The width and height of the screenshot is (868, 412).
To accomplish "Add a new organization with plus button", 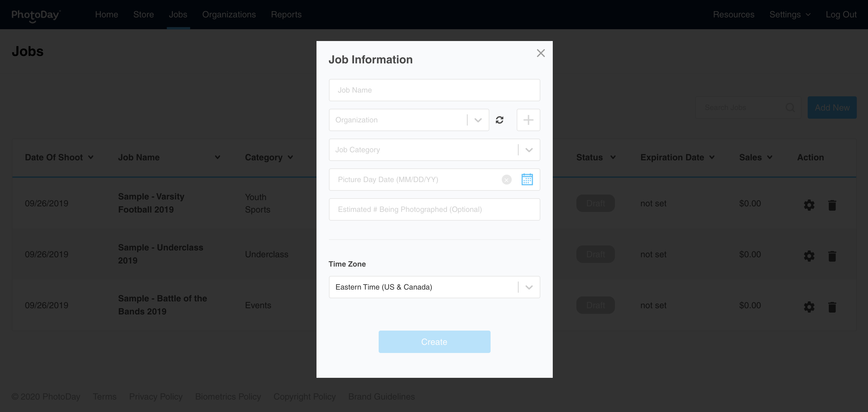I will [528, 120].
